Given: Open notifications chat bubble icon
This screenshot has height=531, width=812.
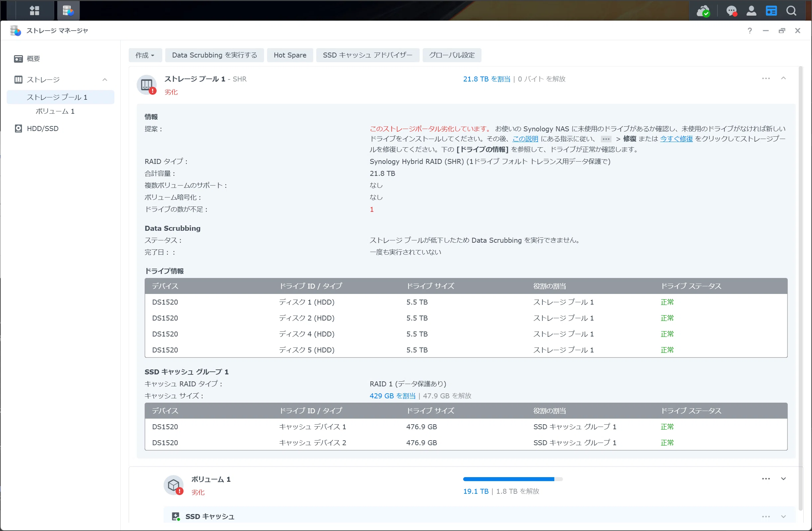Looking at the screenshot, I should 732,11.
